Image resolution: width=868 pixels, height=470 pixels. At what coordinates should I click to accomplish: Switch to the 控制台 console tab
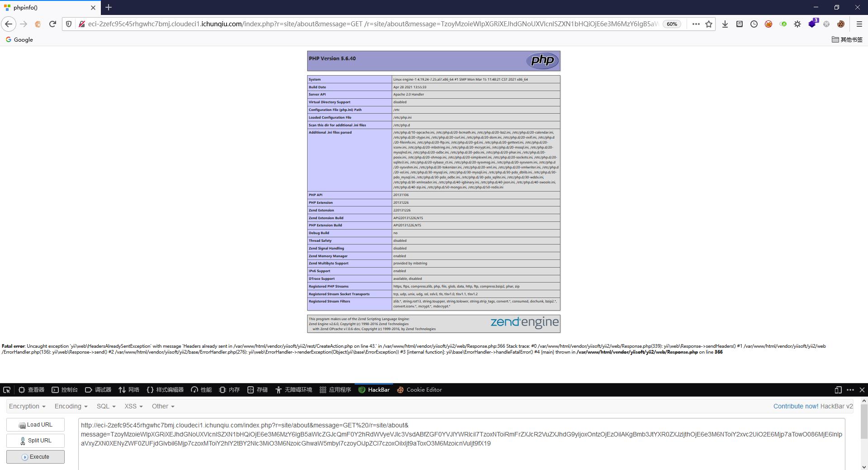(x=65, y=390)
